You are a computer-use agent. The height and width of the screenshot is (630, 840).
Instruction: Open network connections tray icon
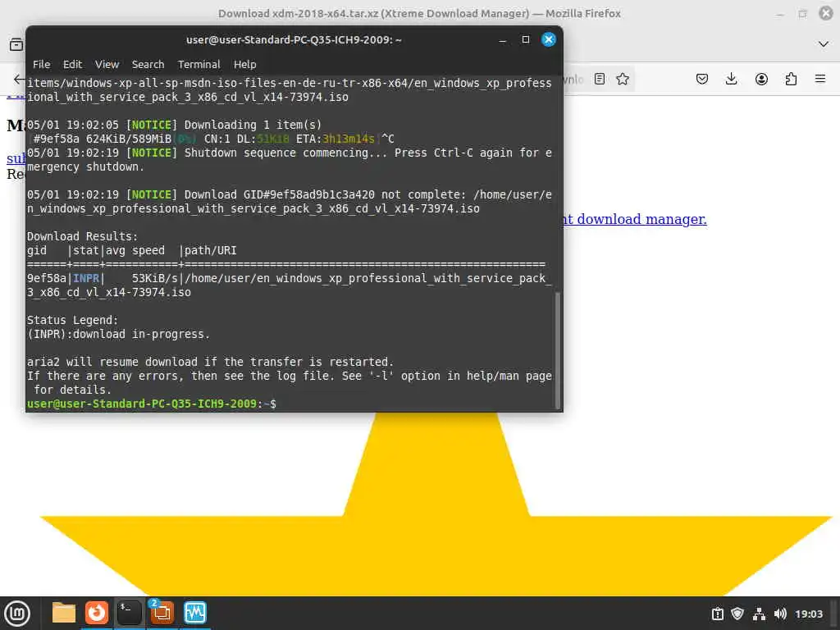click(759, 614)
